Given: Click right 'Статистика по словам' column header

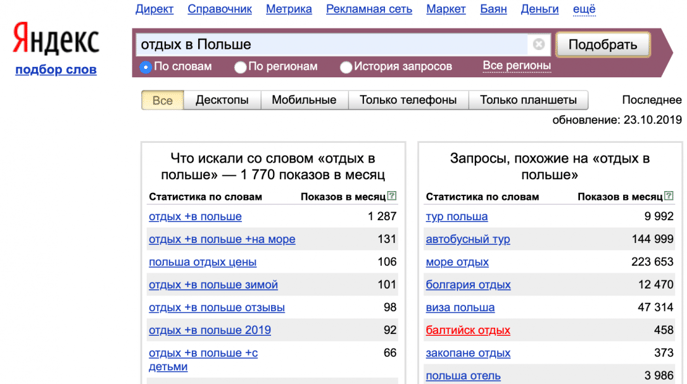Looking at the screenshot, I should tap(482, 197).
